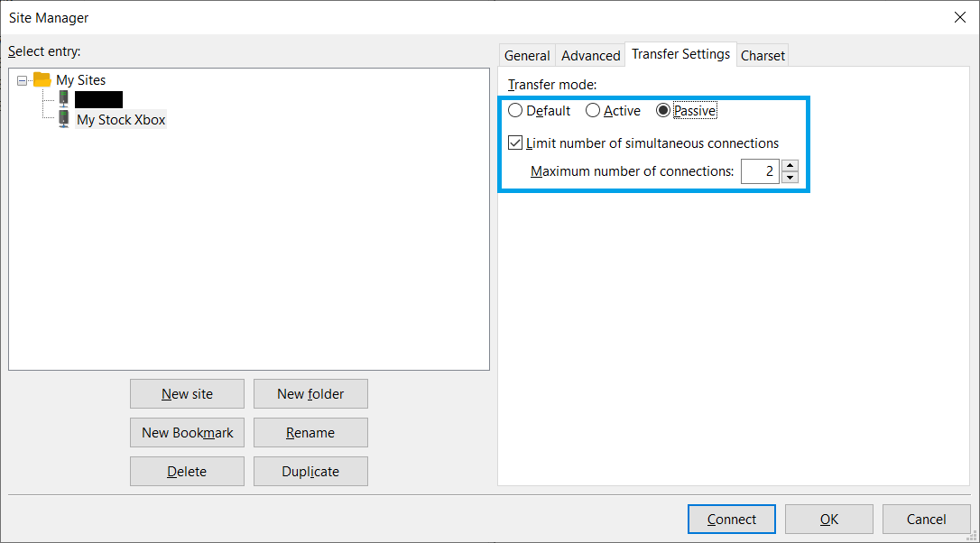Collapse the My Sites tree node

(x=23, y=80)
